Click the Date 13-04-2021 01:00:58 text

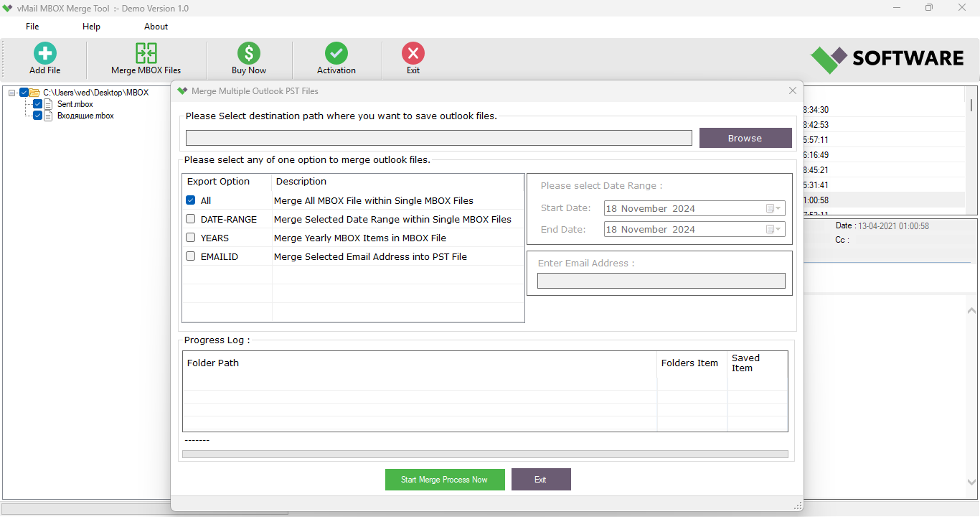tap(882, 226)
